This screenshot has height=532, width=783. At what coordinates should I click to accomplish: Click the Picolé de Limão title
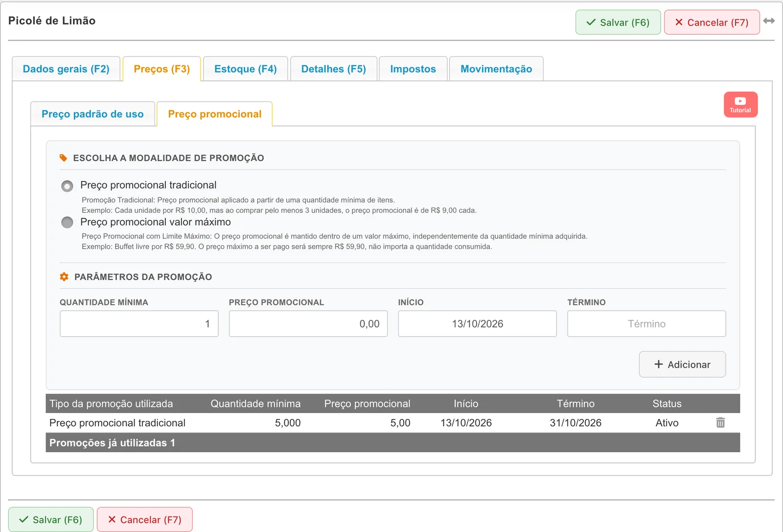(52, 21)
